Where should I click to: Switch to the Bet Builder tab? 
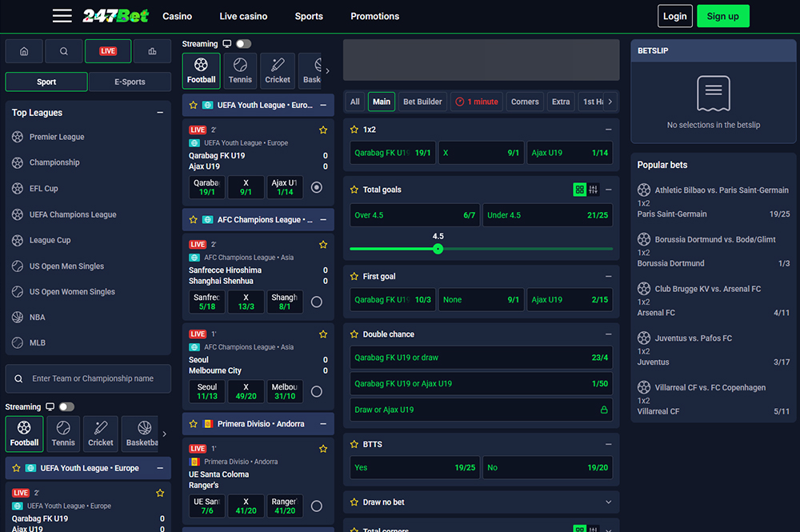click(422, 102)
